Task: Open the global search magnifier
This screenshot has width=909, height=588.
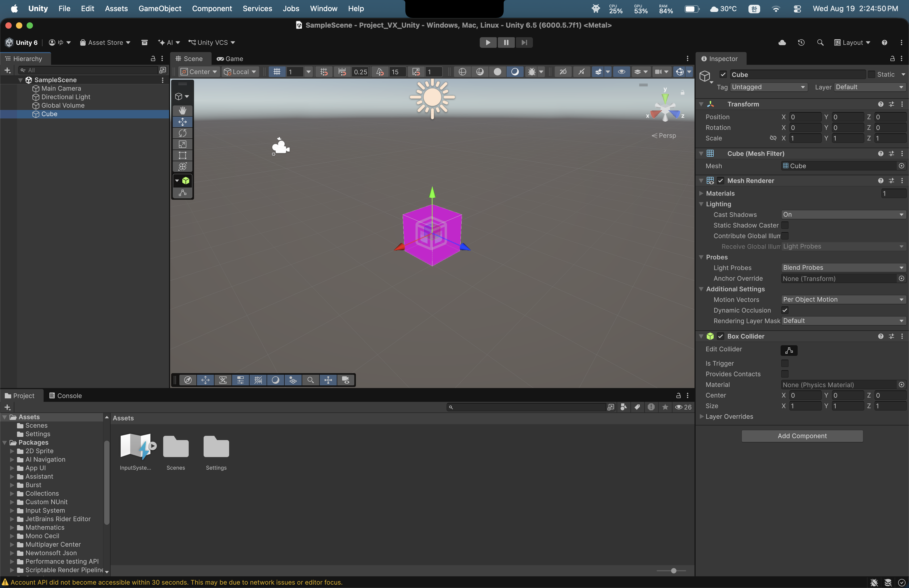Action: click(820, 42)
